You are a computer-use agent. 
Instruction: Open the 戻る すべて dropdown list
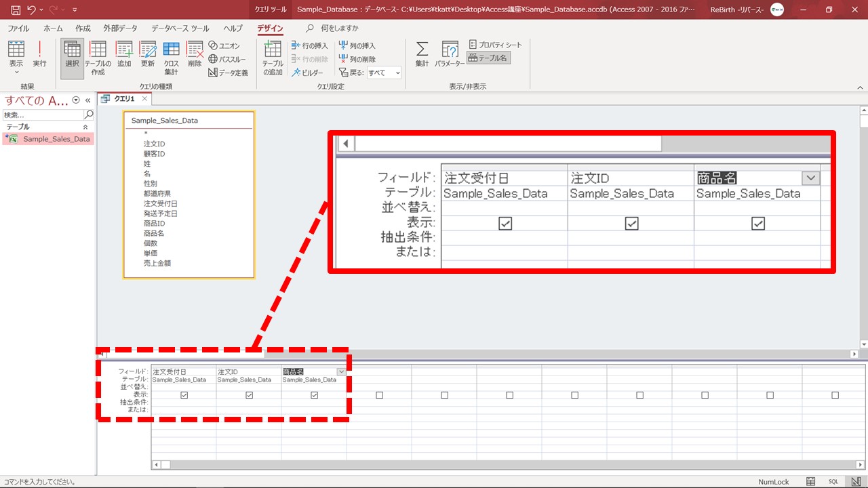click(x=384, y=73)
